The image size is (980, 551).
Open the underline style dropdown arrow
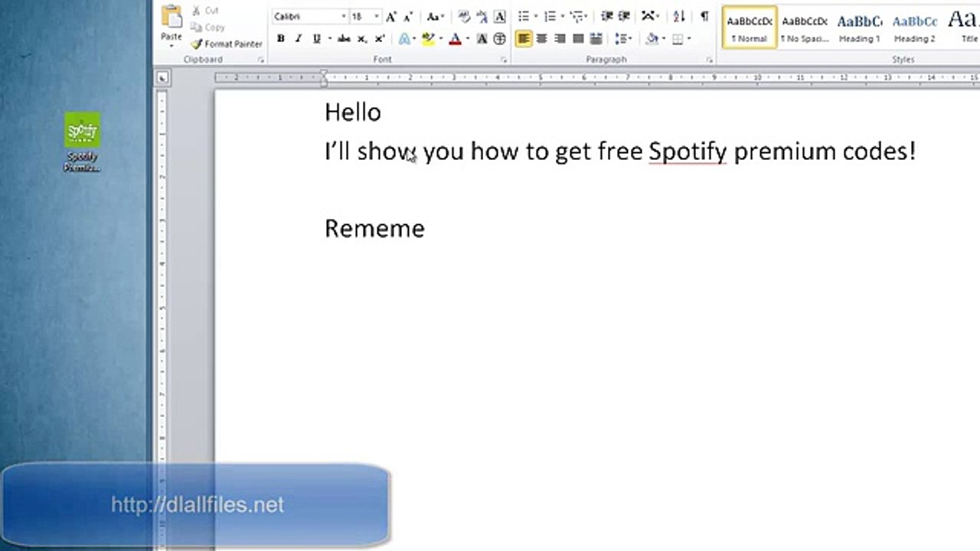click(x=329, y=38)
